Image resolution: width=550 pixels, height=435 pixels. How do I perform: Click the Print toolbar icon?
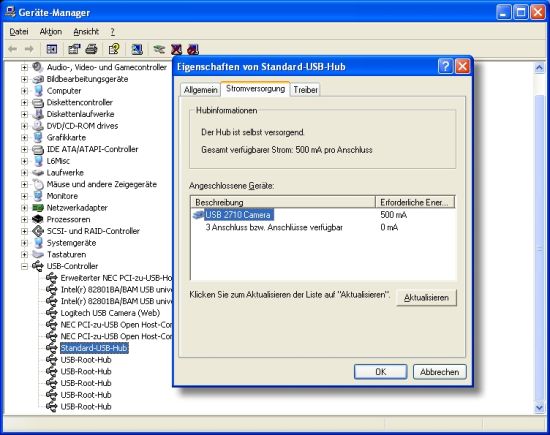pyautogui.click(x=92, y=49)
